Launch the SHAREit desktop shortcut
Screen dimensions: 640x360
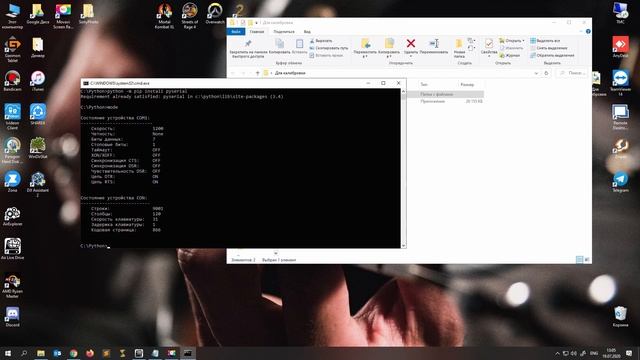[x=38, y=114]
